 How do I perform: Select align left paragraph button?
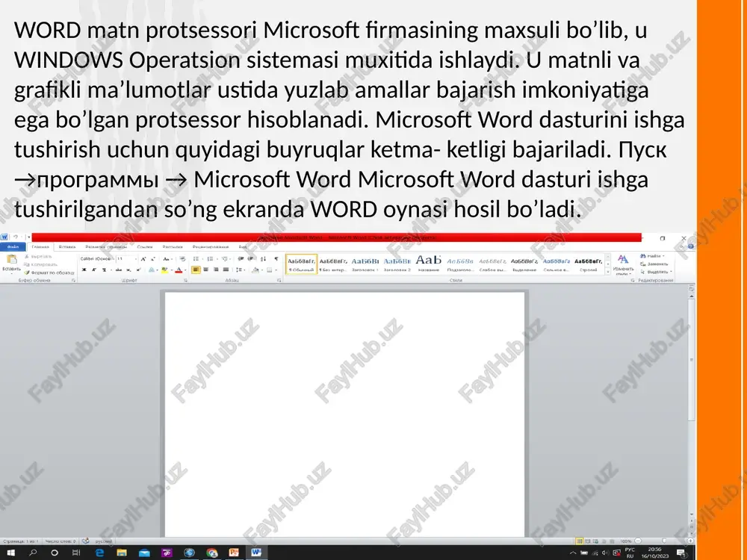click(196, 270)
